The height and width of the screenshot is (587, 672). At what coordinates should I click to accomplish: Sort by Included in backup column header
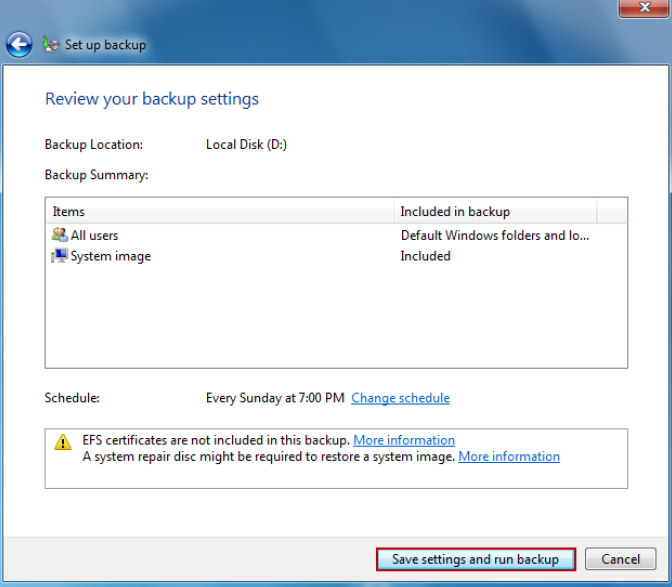pos(495,212)
